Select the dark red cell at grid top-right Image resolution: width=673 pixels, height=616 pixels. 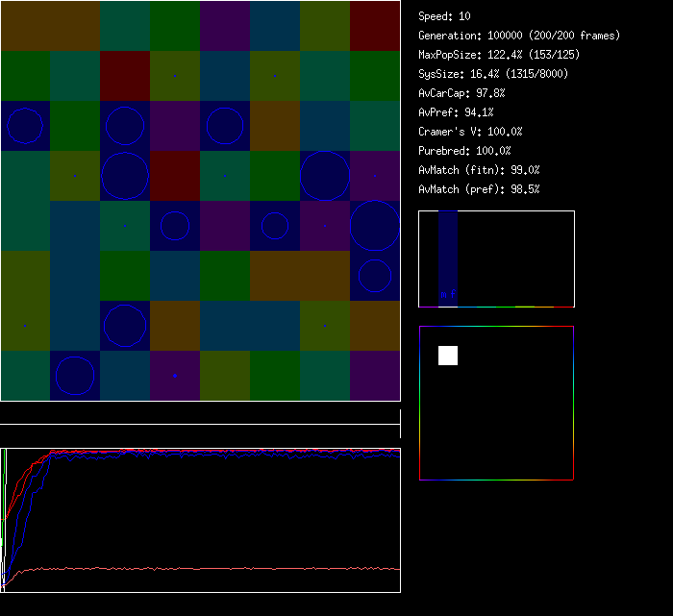[375, 26]
